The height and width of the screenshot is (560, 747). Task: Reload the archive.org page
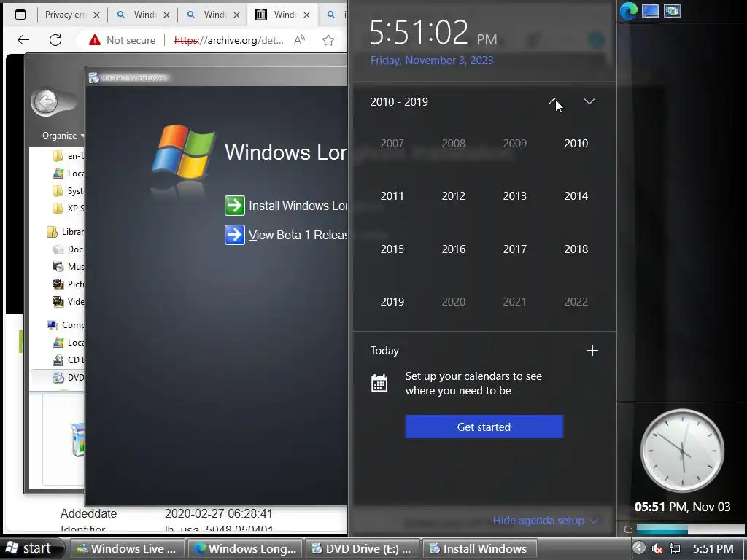[x=55, y=40]
